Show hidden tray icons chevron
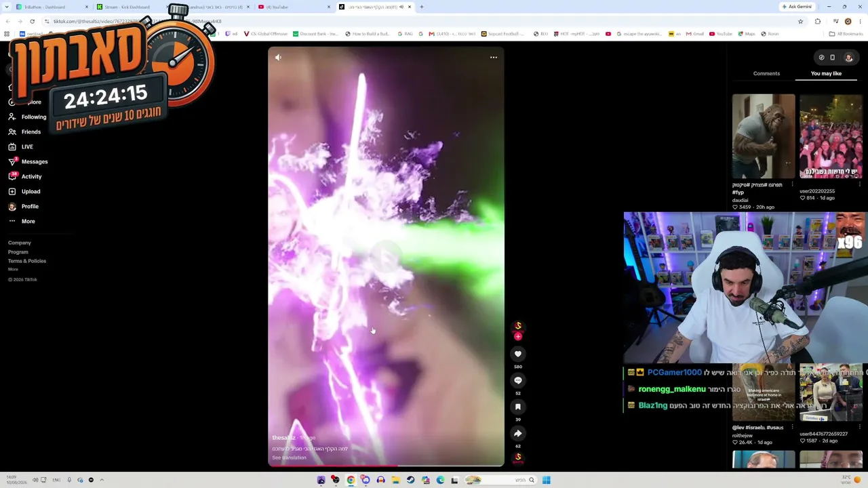 (x=102, y=480)
